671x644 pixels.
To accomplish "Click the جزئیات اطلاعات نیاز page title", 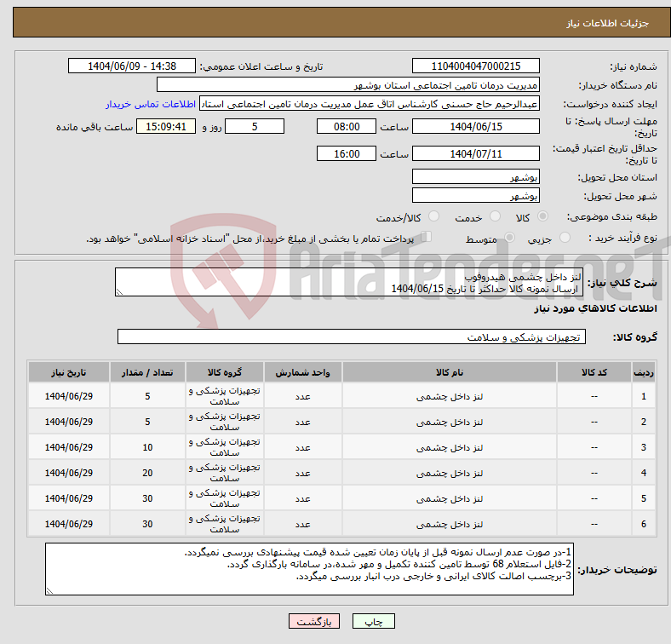I will 608,23.
